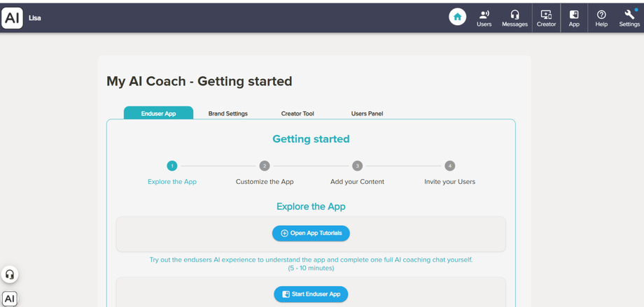
Task: Go to Home via the house icon
Action: pos(457,17)
